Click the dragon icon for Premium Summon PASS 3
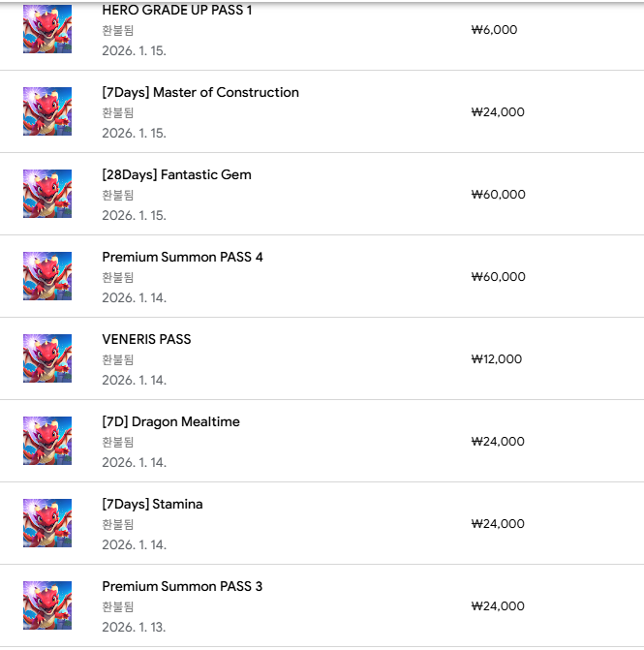Screen dimensions: 644x650 (47, 605)
